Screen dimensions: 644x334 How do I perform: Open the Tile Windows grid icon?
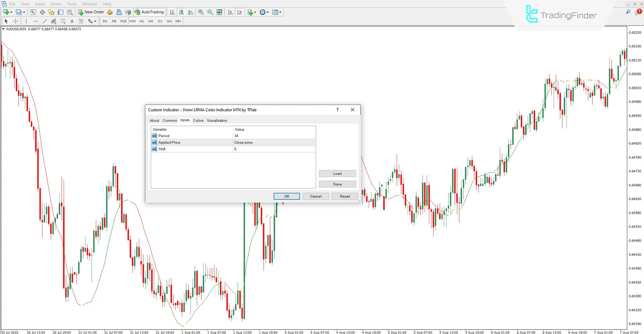point(219,12)
